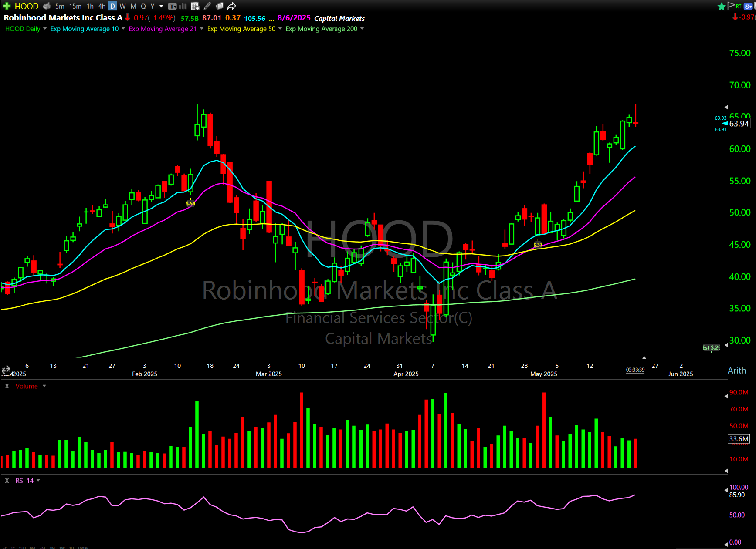Viewport: 756px width, 549px height.
Task: Click the RSI pane top scale arrow
Action: tap(726, 490)
